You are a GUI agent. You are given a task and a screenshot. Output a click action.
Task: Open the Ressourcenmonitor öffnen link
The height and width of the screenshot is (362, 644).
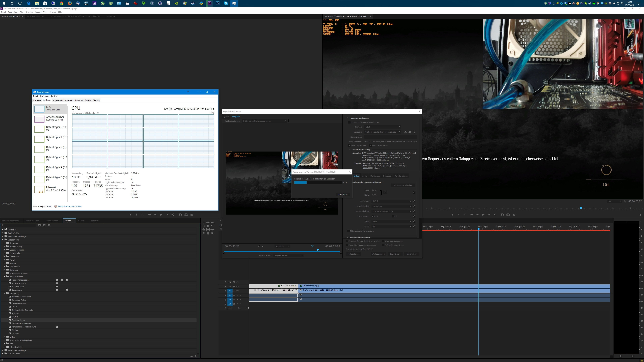69,207
